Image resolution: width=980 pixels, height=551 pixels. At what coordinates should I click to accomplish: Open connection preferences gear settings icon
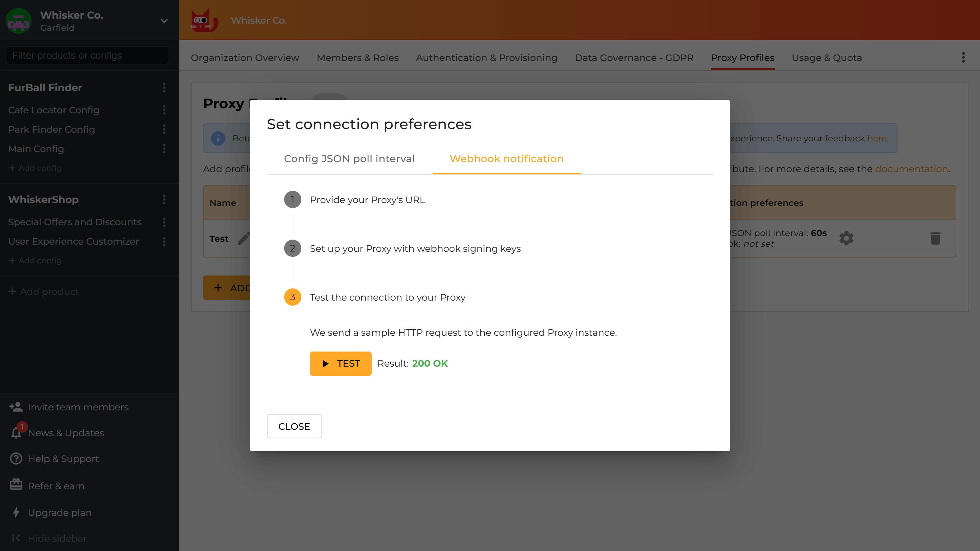pyautogui.click(x=846, y=238)
